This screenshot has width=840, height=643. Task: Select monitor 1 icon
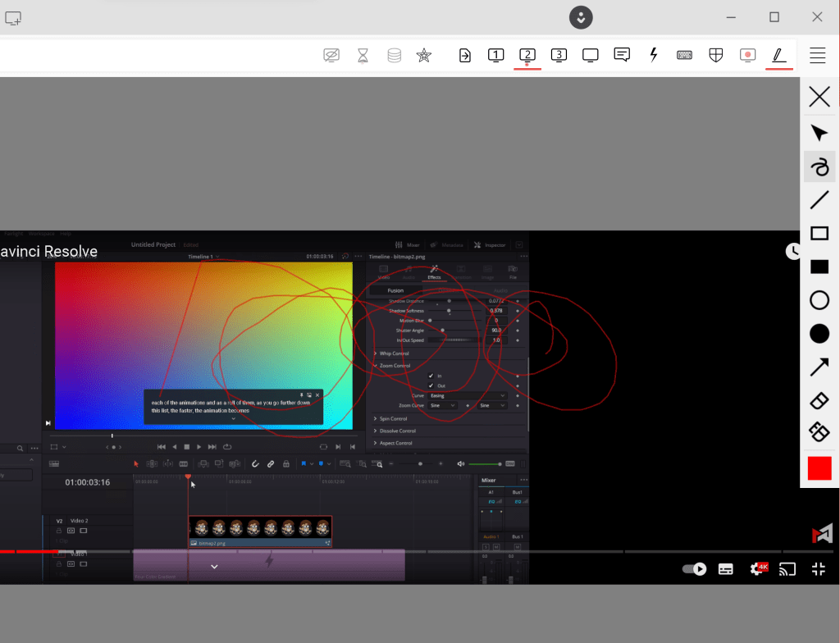click(x=496, y=55)
